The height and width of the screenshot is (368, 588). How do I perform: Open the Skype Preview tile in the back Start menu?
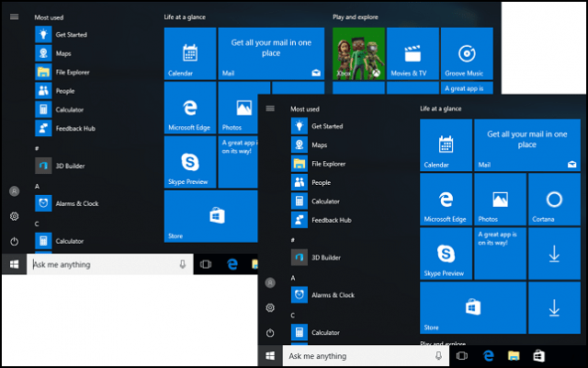pos(190,162)
